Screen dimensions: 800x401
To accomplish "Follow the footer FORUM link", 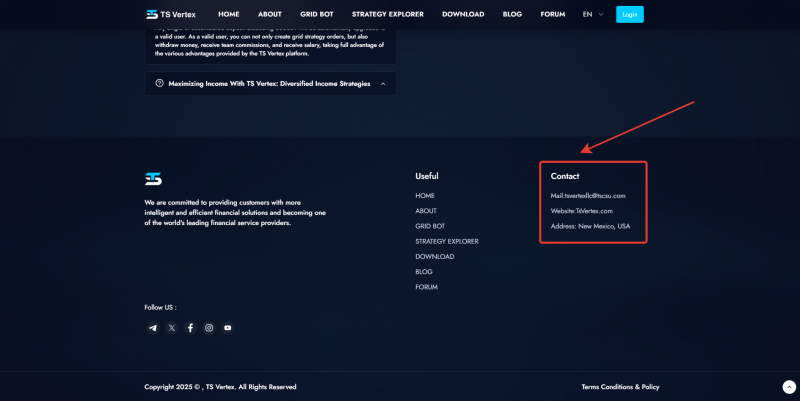I will (427, 287).
